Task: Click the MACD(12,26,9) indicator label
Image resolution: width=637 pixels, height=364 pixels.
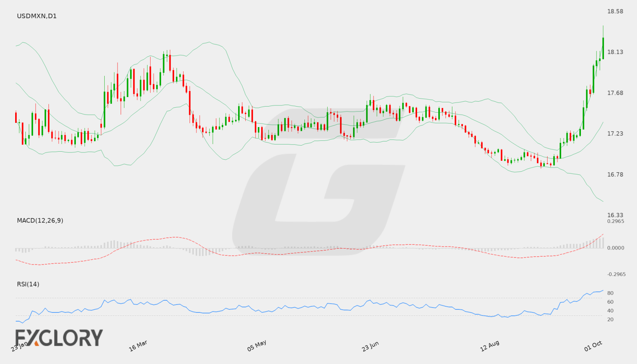Action: [40, 220]
